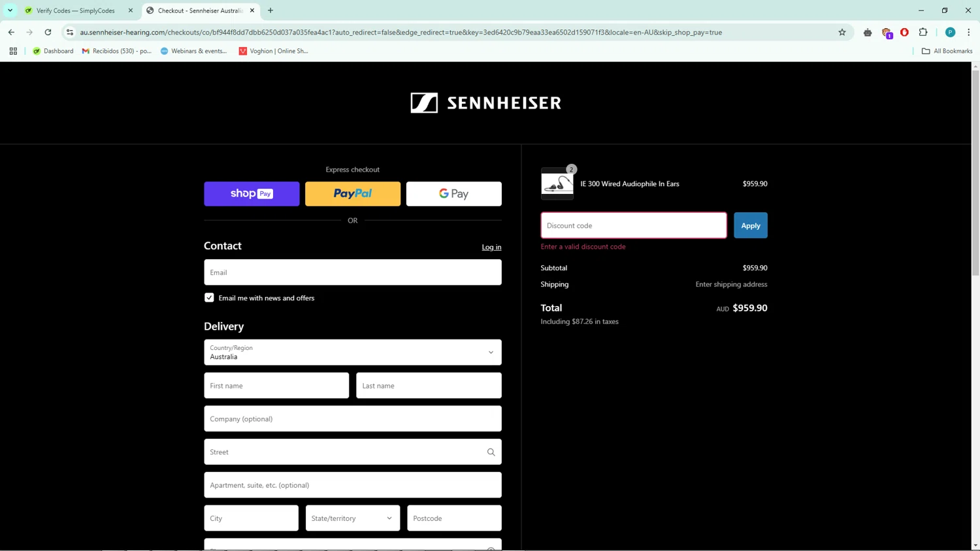Open Voghion Online Shop bookmark
Viewport: 980px width, 551px height.
(x=273, y=51)
